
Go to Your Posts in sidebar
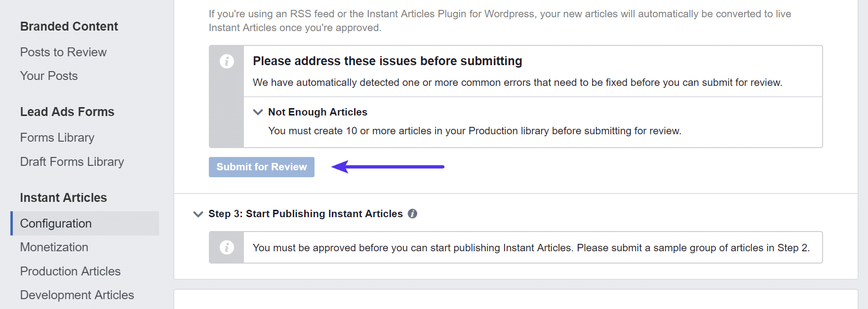coord(49,76)
